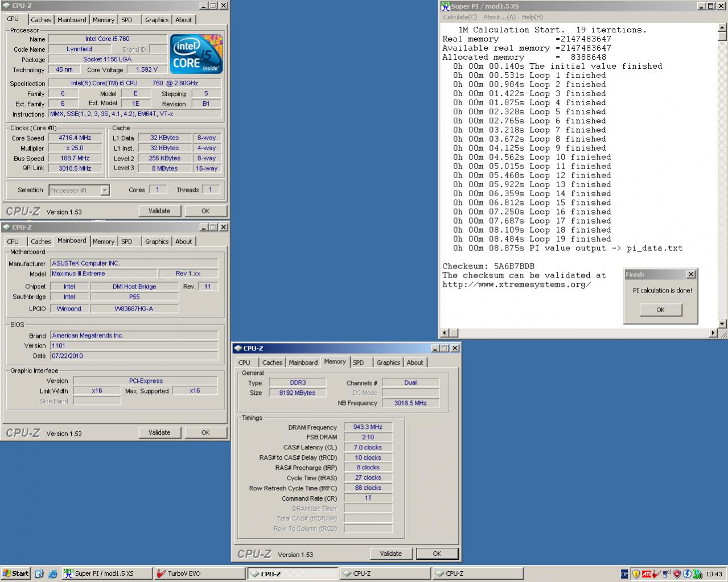Screen dimensions: 728x582
Task: Open the Start menu
Action: coord(16,573)
